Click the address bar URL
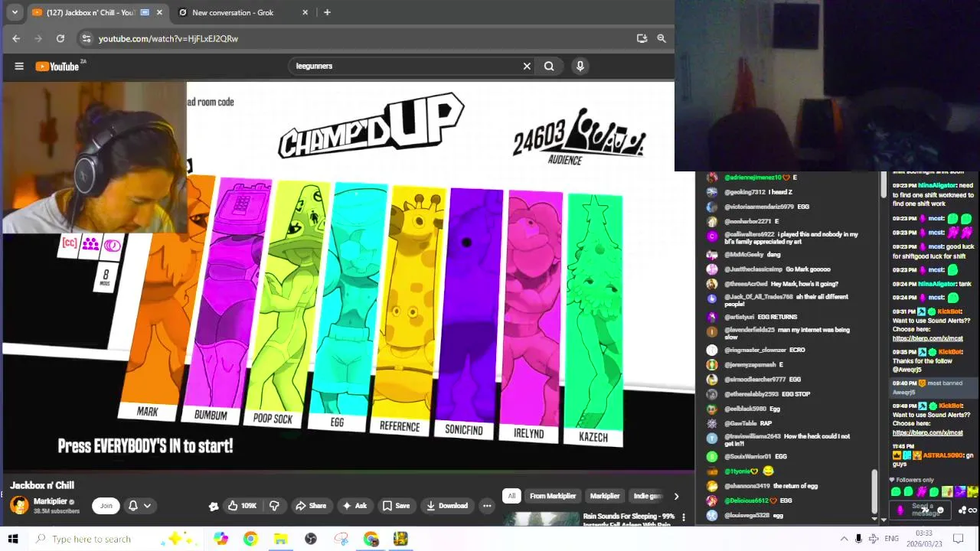Screen dimensions: 980x551 pyautogui.click(x=168, y=38)
